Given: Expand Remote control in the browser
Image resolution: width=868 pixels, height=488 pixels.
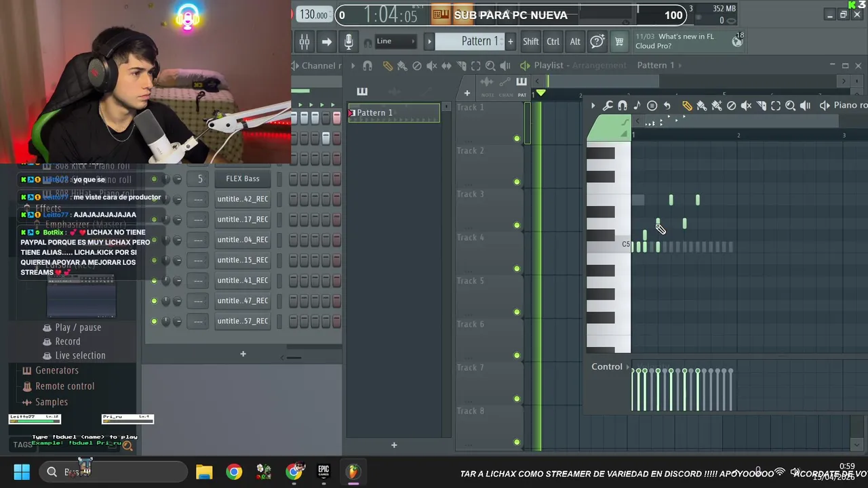Looking at the screenshot, I should coord(64,386).
